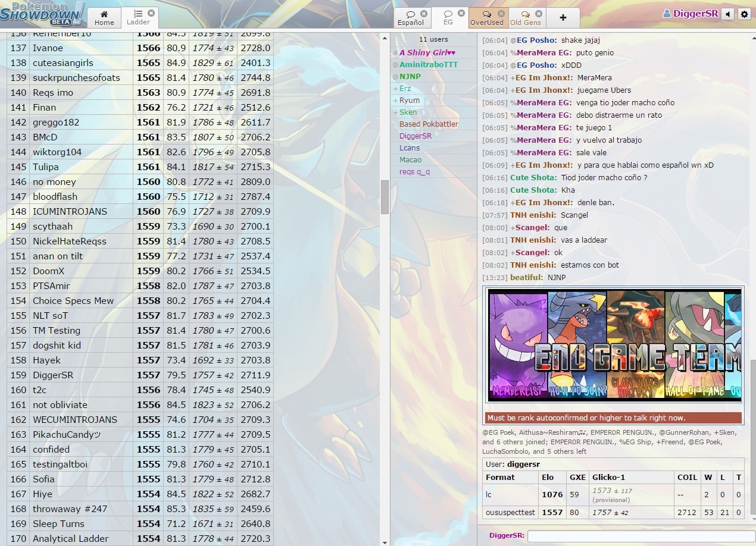Open the Home tab
The image size is (756, 546).
tap(104, 17)
